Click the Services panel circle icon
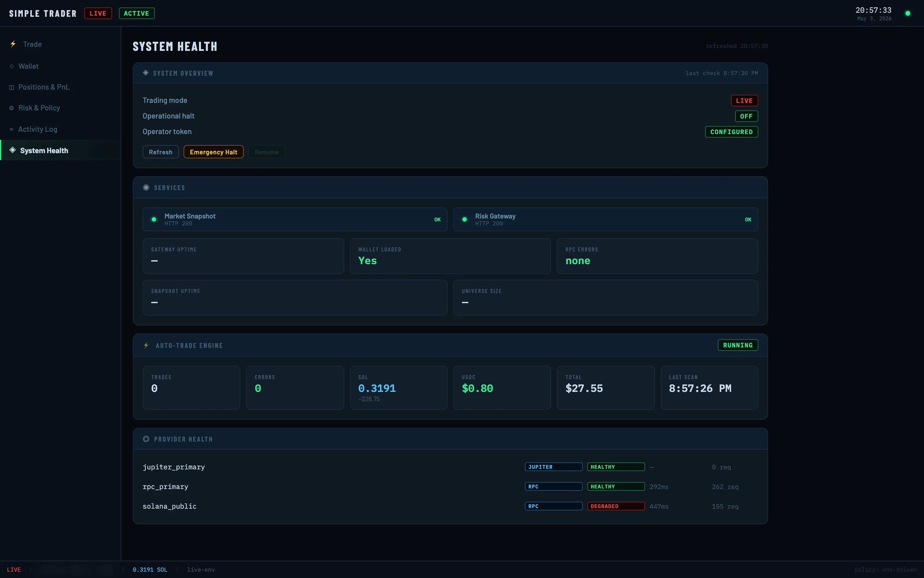Viewport: 924px width, 578px height. coord(146,187)
